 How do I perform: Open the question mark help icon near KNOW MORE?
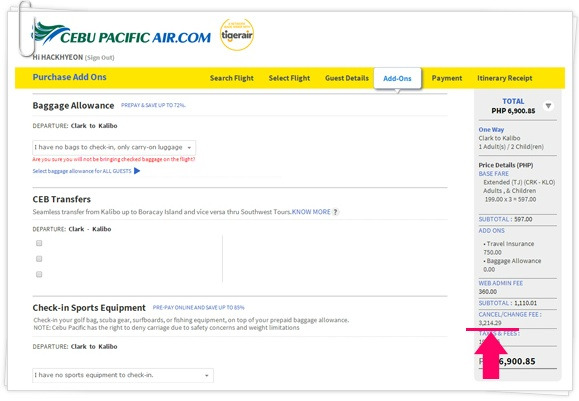point(335,212)
